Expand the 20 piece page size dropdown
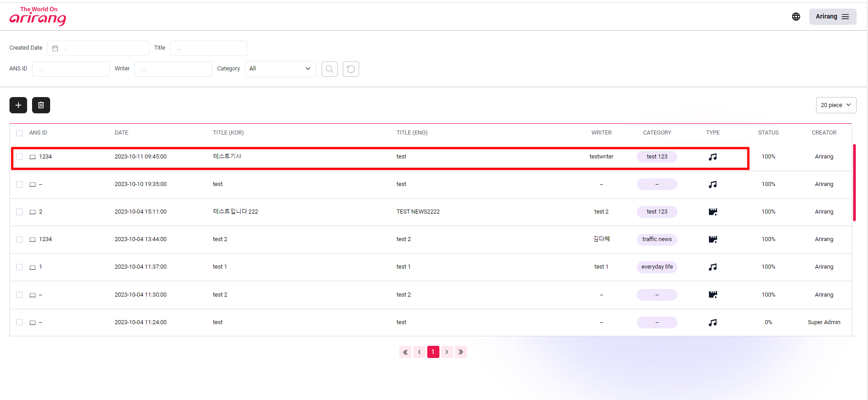Image resolution: width=868 pixels, height=400 pixels. [x=835, y=105]
